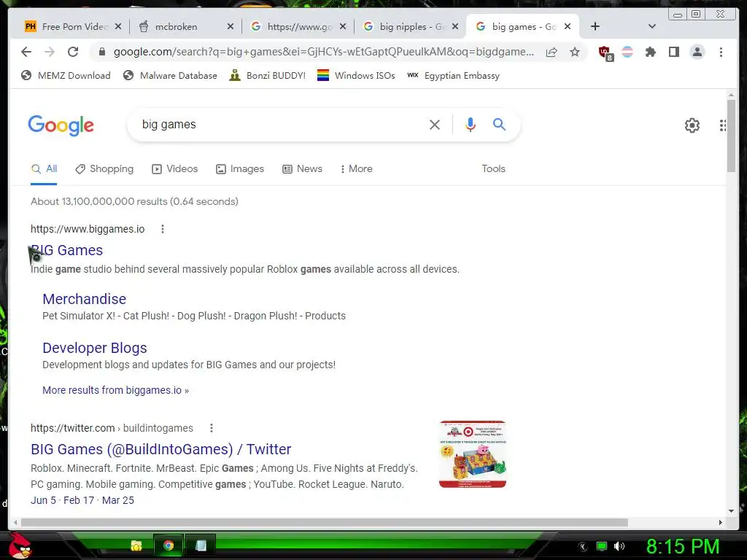Screen dimensions: 747x560
Task: Open the Egyptian Embassy bookmark
Action: click(x=454, y=76)
